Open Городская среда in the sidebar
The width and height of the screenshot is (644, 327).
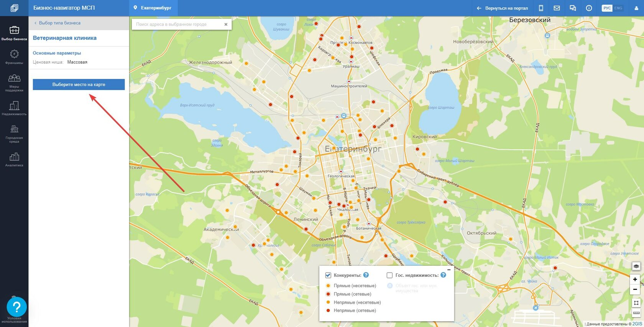[x=14, y=134]
